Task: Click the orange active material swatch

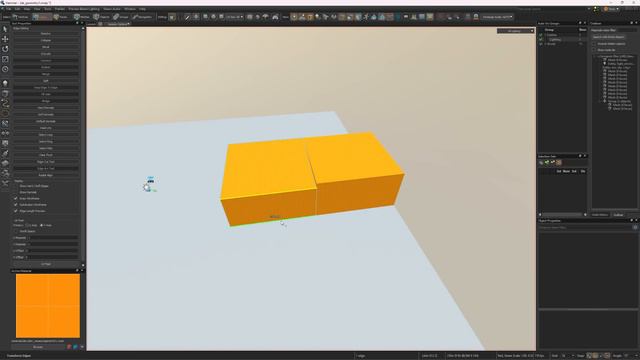Action: [48, 306]
